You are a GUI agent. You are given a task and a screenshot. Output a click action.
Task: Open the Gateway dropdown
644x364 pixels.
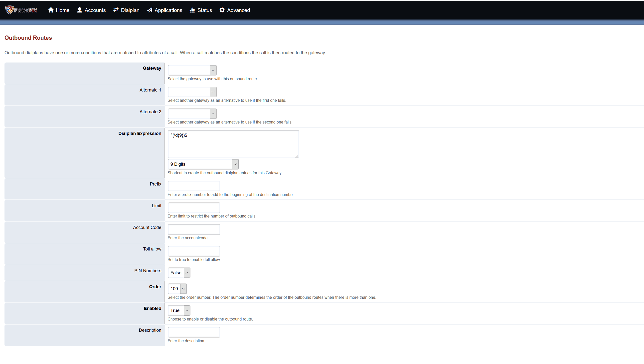coord(192,70)
